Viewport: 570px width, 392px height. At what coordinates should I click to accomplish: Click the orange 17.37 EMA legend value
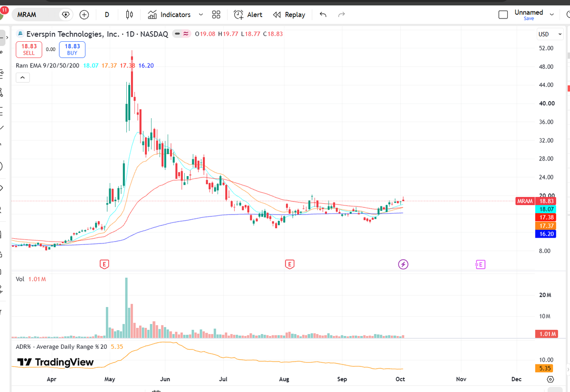click(110, 65)
